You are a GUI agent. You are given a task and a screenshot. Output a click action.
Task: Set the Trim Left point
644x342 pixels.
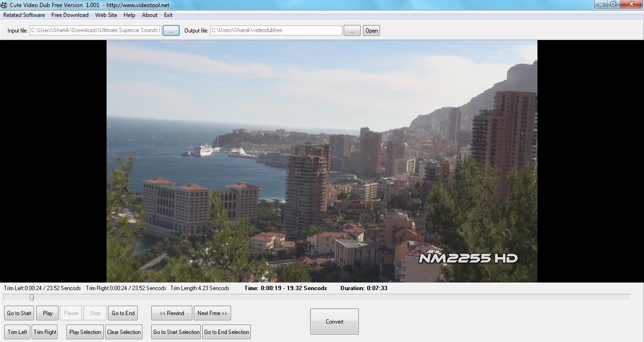tap(17, 332)
